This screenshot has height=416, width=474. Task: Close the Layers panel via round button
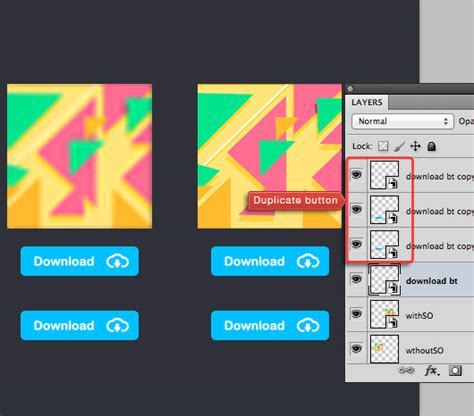(x=350, y=89)
